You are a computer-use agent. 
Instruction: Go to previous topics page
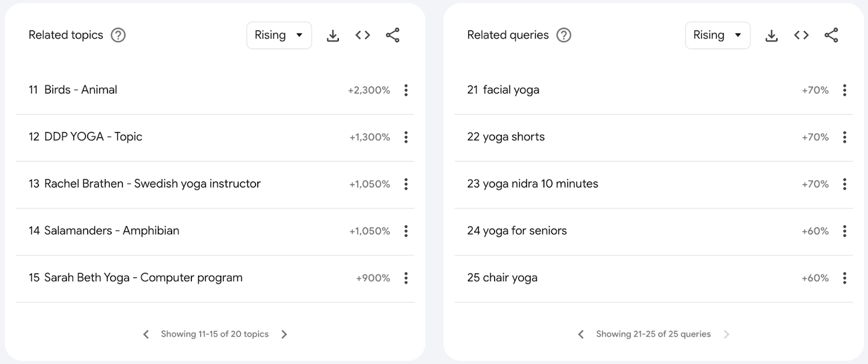coord(146,334)
